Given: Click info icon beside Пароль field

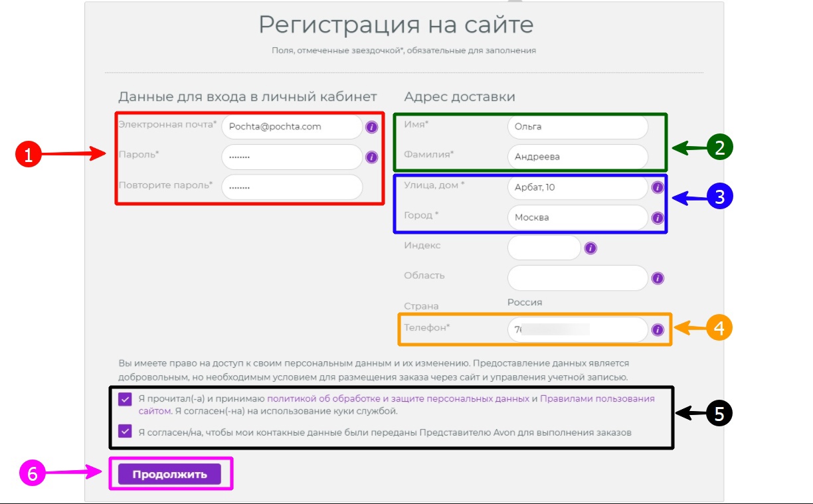Looking at the screenshot, I should click(x=371, y=157).
